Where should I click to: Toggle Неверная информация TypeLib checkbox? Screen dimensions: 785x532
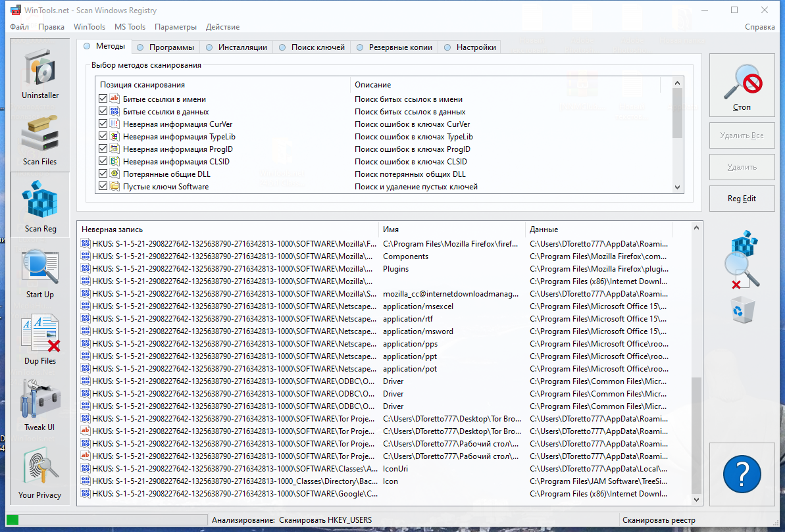coord(103,136)
